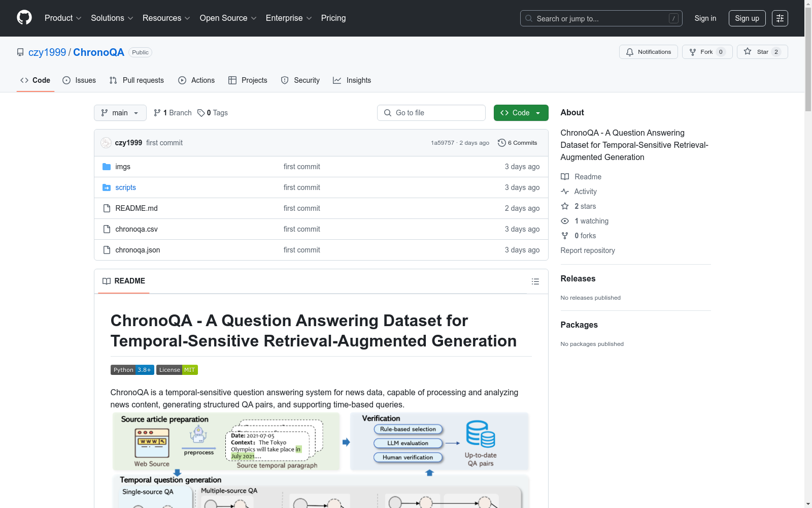Open the 1 Branch link
Image resolution: width=812 pixels, height=508 pixels.
(x=173, y=113)
